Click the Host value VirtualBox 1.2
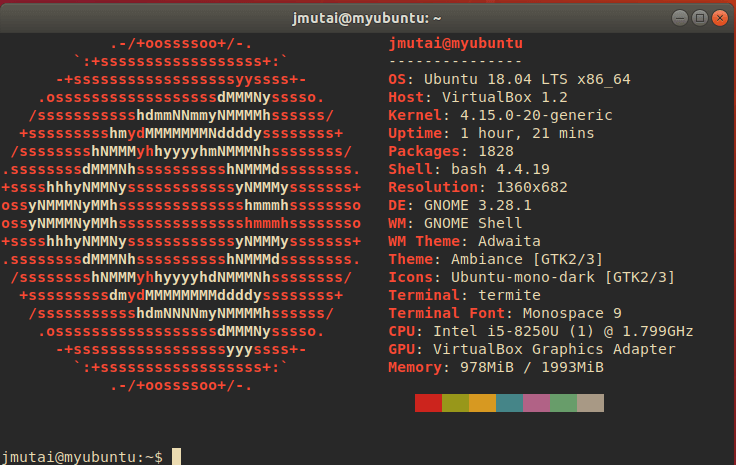This screenshot has height=465, width=736. click(x=505, y=97)
